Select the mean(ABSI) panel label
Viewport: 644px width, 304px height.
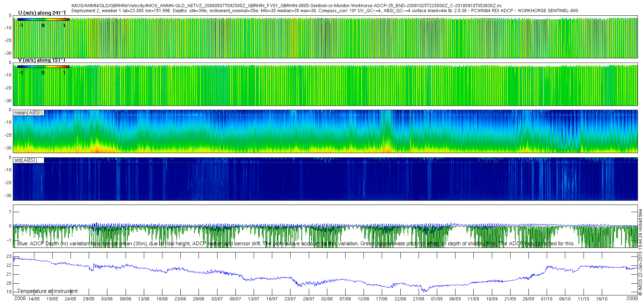point(29,113)
